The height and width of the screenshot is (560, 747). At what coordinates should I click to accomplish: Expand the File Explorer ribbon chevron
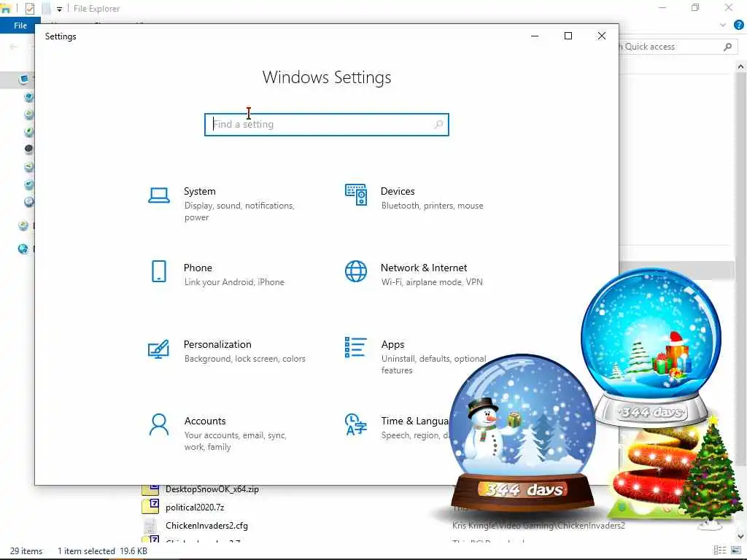[723, 26]
